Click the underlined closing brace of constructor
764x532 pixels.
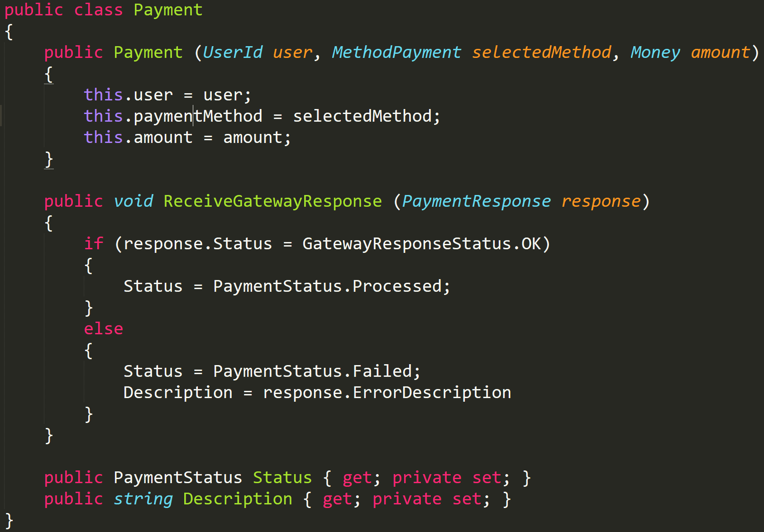point(49,160)
